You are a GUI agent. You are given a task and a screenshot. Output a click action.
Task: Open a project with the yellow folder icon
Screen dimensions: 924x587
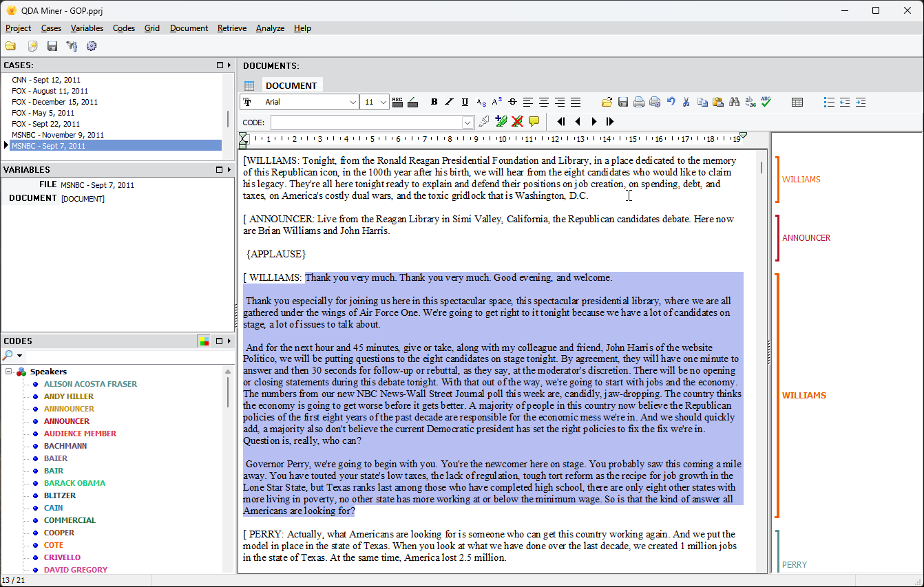coord(10,46)
